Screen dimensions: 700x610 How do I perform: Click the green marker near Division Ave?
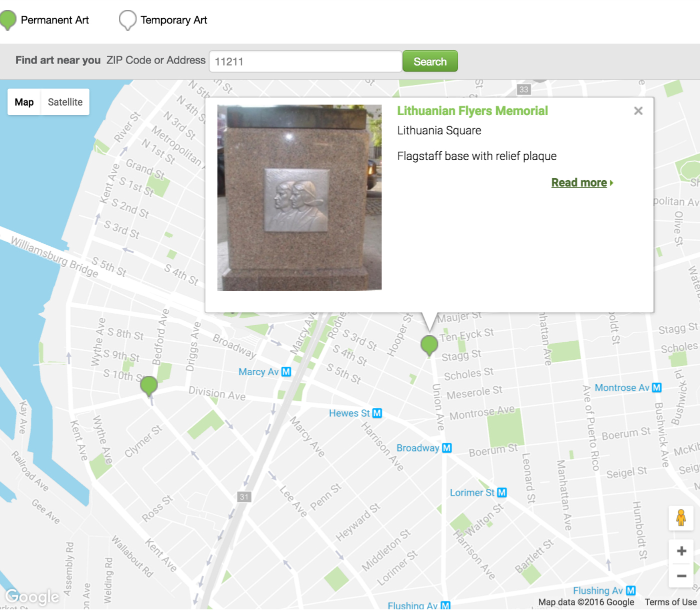tap(149, 385)
